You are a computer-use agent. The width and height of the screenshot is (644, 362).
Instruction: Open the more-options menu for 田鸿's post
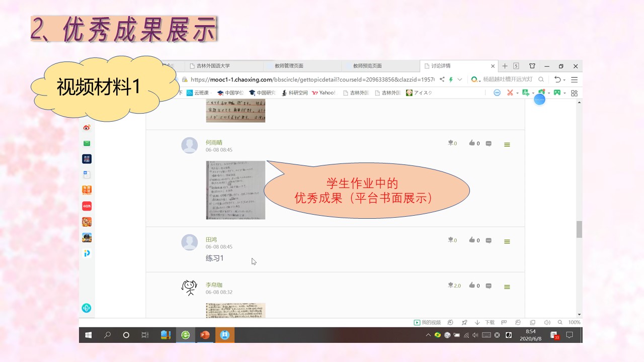click(507, 242)
